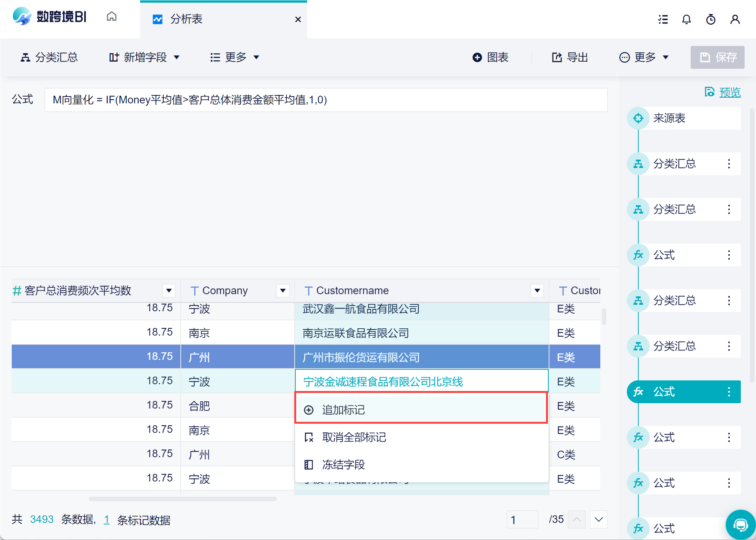This screenshot has width=756, height=540.
Task: Click the page number input field
Action: tap(522, 519)
